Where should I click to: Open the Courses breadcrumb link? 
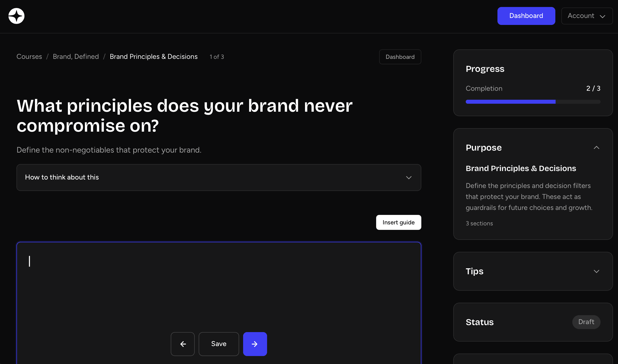click(29, 57)
